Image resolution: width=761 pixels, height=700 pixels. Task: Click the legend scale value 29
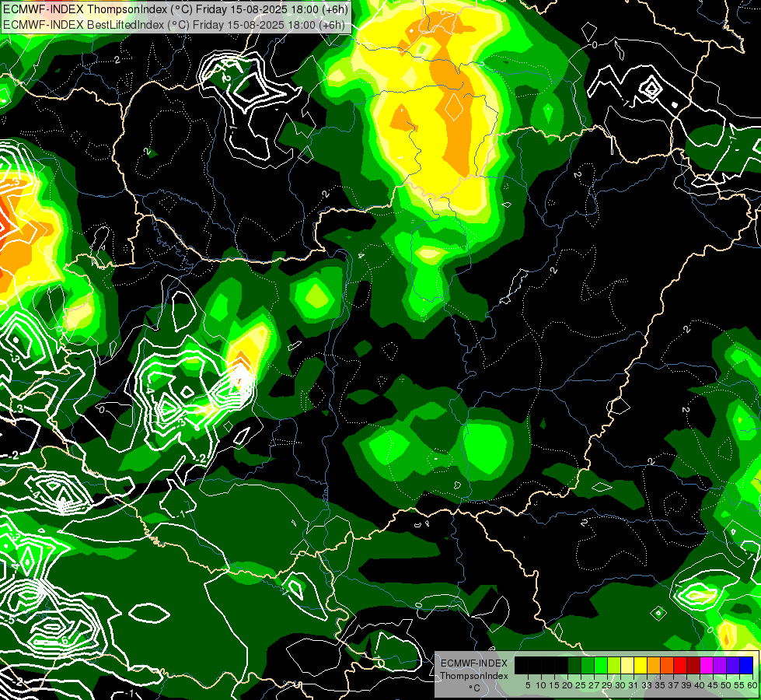(607, 685)
